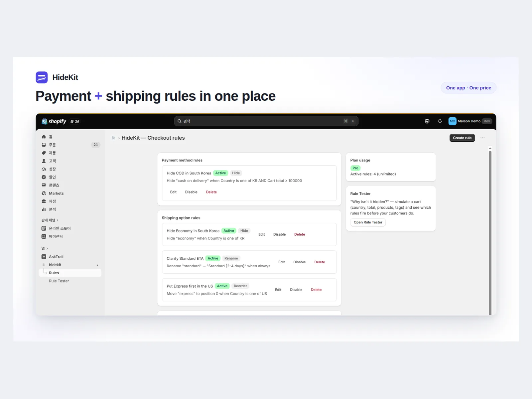This screenshot has height=399, width=532.
Task: Expand the apps section chevron
Action: [47, 248]
